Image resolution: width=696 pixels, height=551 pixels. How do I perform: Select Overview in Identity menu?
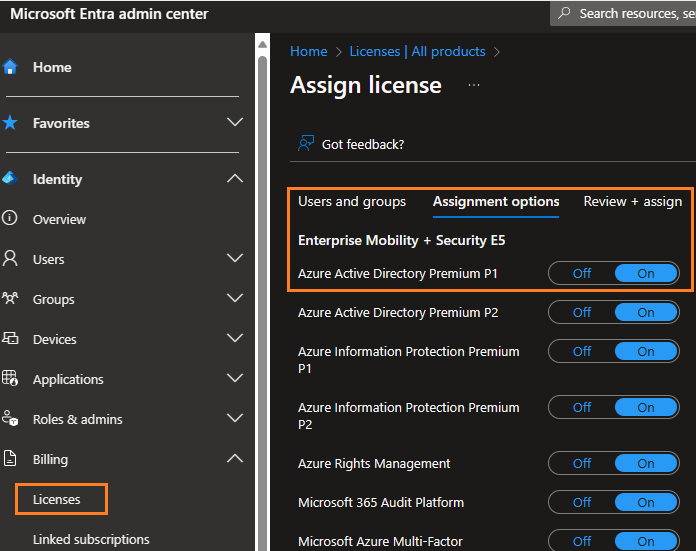pos(59,219)
